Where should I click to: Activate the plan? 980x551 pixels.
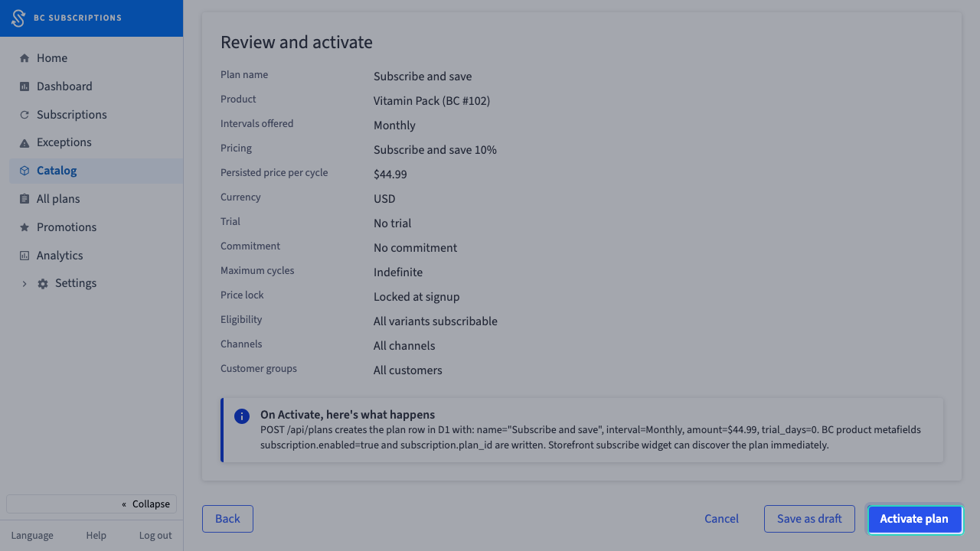914,519
